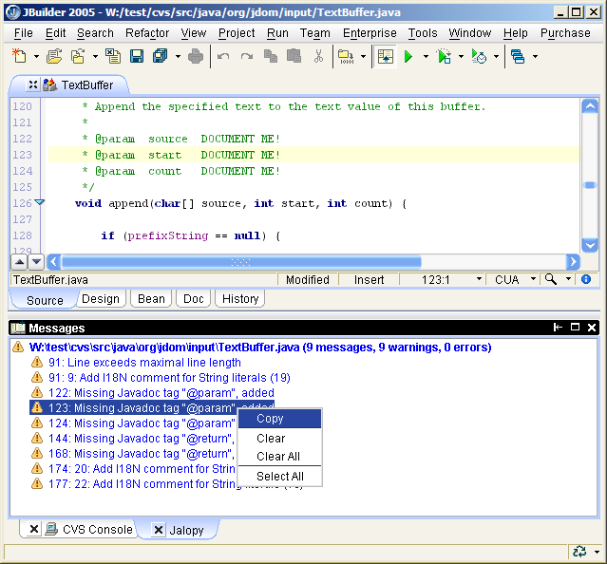Expand dropdown next to project folder icon
The image size is (607, 564).
pos(363,57)
